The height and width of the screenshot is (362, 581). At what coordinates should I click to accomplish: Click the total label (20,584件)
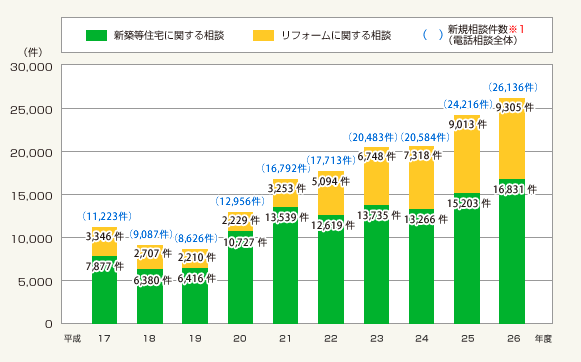click(425, 137)
